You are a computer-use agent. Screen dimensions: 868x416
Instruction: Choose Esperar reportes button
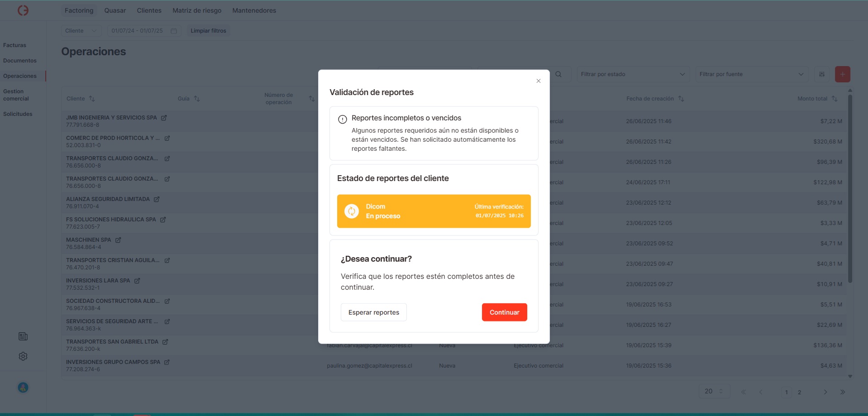373,312
